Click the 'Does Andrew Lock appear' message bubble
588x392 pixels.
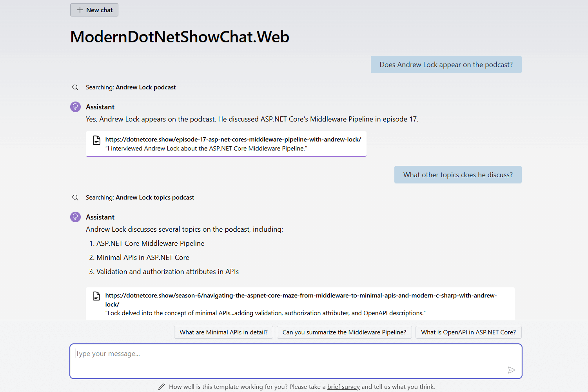click(446, 64)
